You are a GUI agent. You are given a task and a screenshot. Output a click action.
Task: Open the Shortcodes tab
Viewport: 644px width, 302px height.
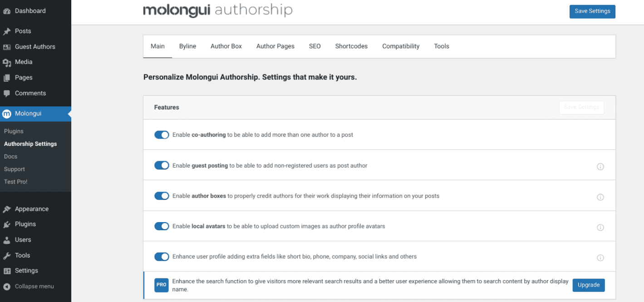351,46
